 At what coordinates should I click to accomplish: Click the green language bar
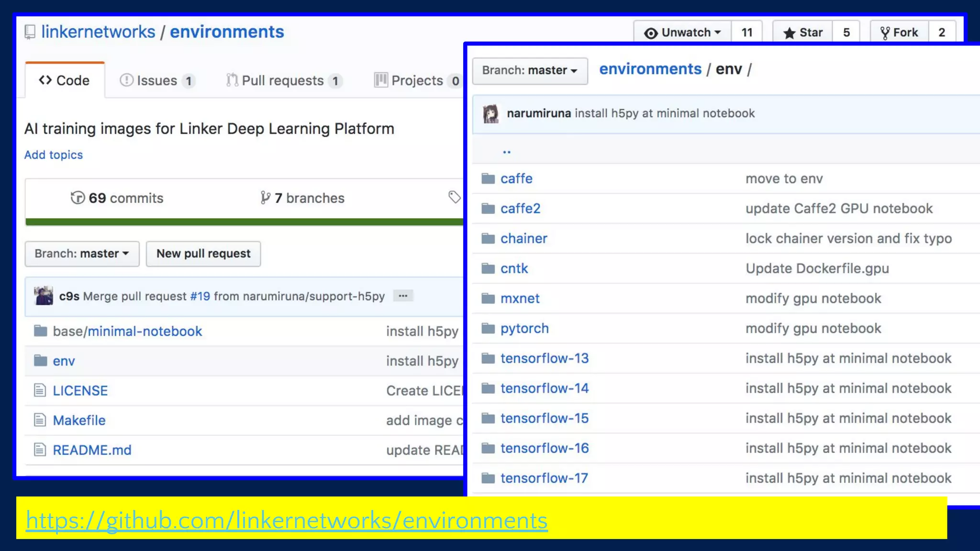click(244, 222)
